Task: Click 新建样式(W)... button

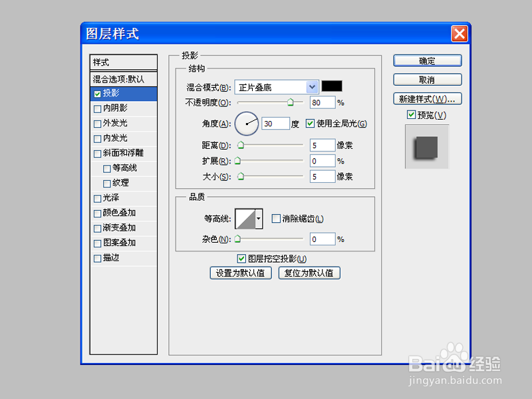Action: [x=427, y=98]
